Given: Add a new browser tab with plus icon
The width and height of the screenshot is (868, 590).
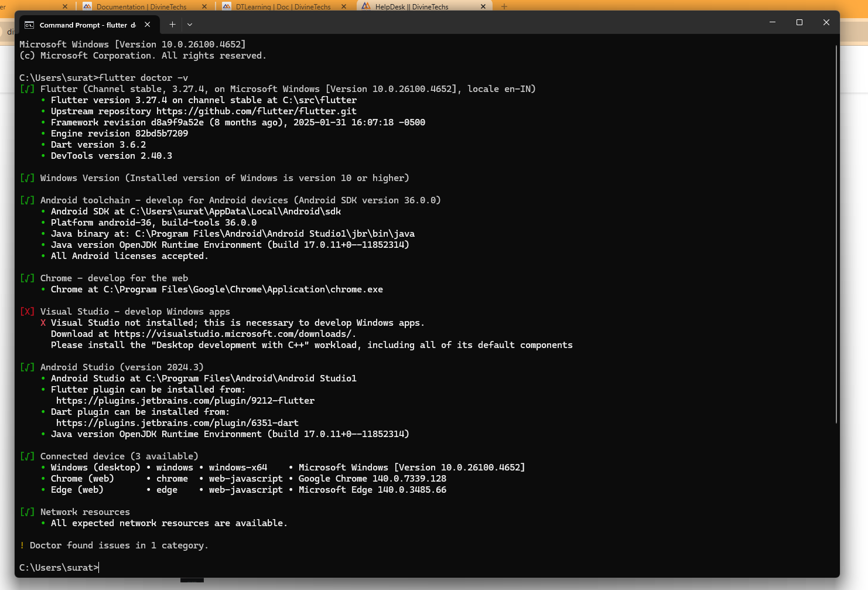Looking at the screenshot, I should 504,6.
